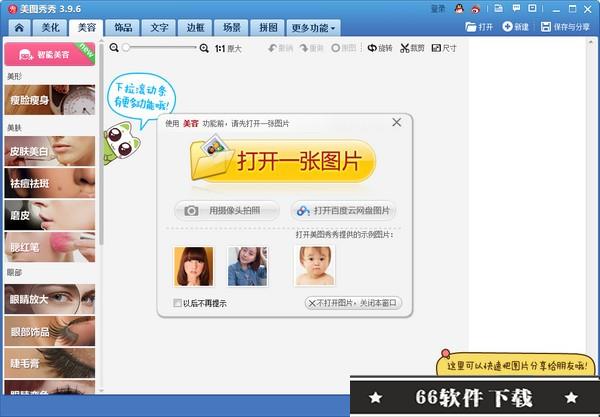Maximize the 美图秀秀 window
The height and width of the screenshot is (417, 600).
[572, 9]
